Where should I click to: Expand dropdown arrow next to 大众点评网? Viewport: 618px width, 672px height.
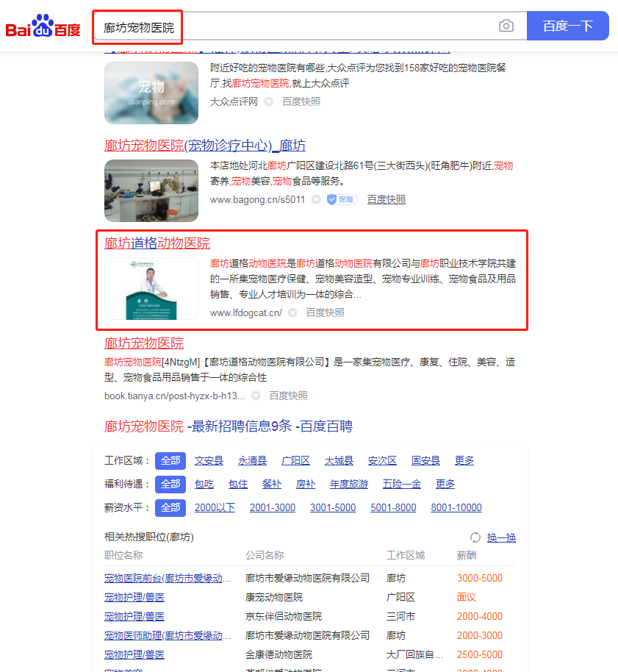268,102
